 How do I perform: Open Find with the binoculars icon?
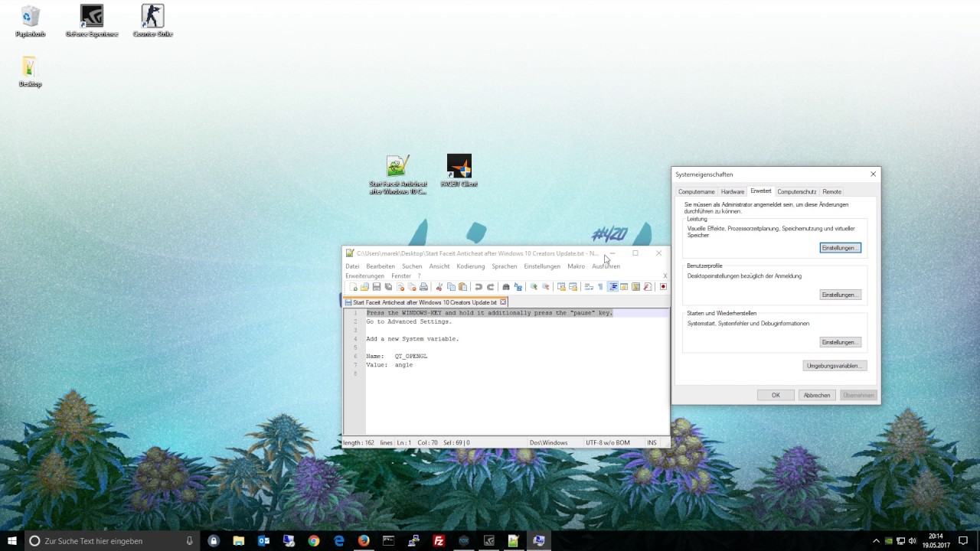506,287
